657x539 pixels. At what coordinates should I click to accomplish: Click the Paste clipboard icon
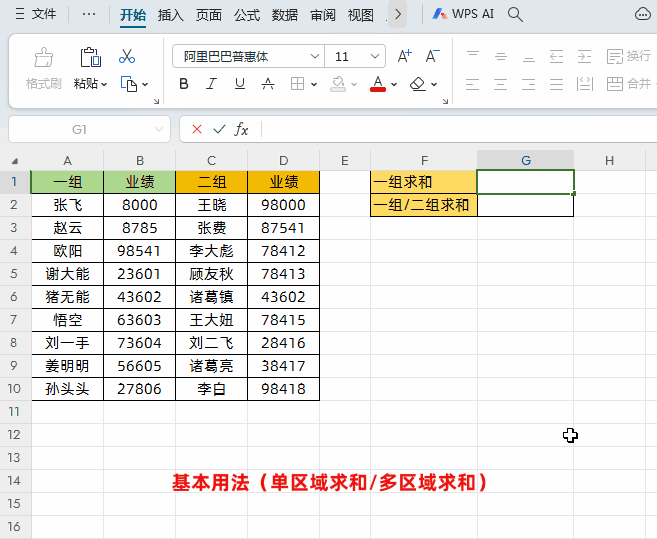coord(91,57)
